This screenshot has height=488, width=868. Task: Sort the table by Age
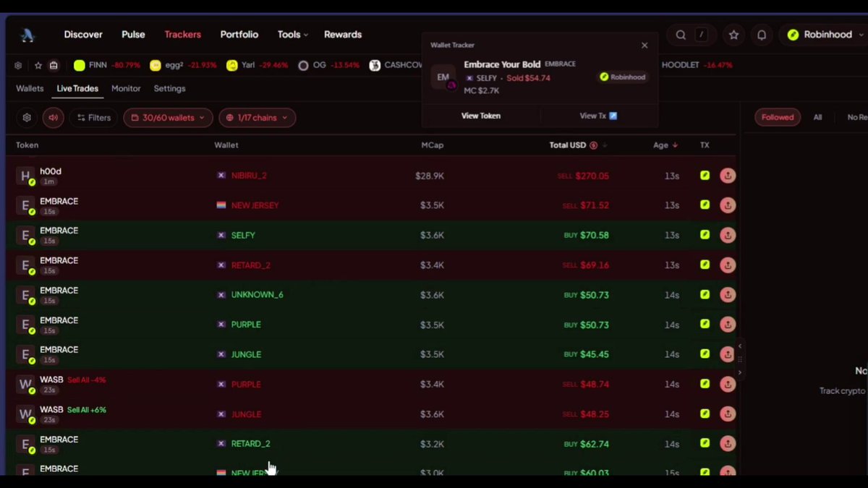point(665,145)
